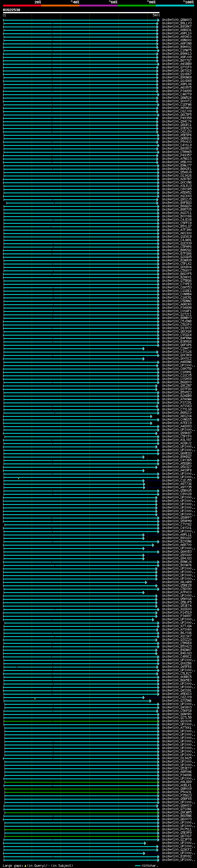Select hit label UniRef100_Q7S5N8
Screen dimensions: 197x868
click(177, 700)
